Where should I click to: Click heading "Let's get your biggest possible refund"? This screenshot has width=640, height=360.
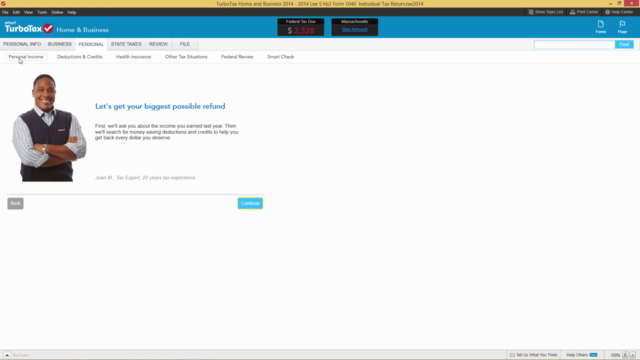160,106
